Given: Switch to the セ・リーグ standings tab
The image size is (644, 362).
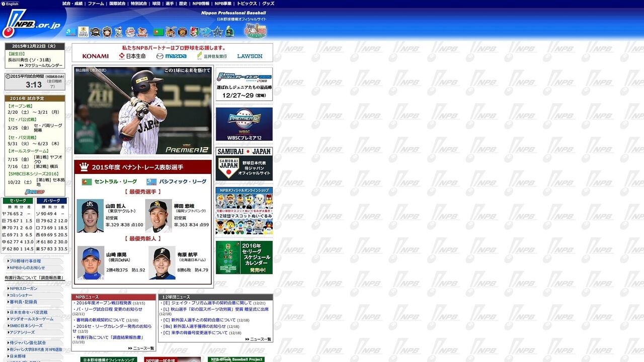Looking at the screenshot, I should click(x=18, y=201).
